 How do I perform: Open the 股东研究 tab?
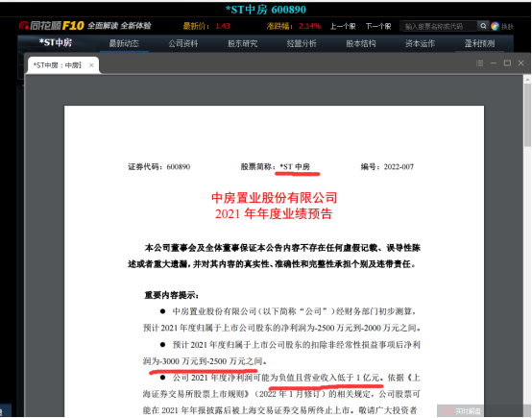pos(243,43)
